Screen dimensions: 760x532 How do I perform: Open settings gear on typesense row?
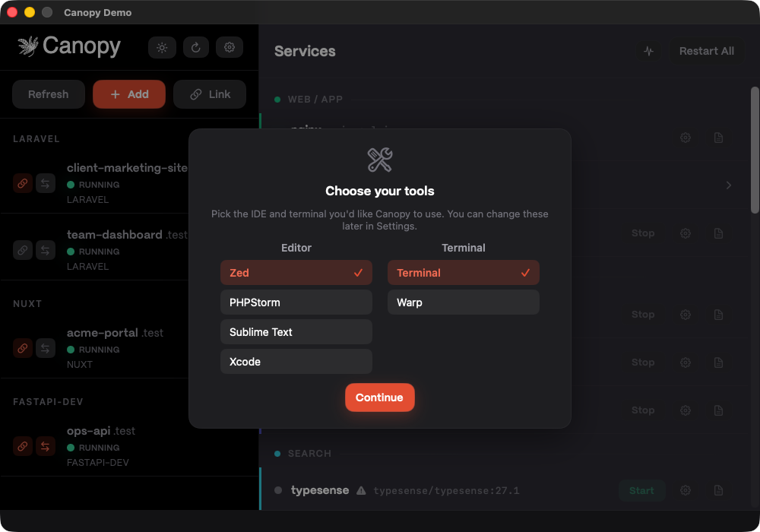coord(686,490)
